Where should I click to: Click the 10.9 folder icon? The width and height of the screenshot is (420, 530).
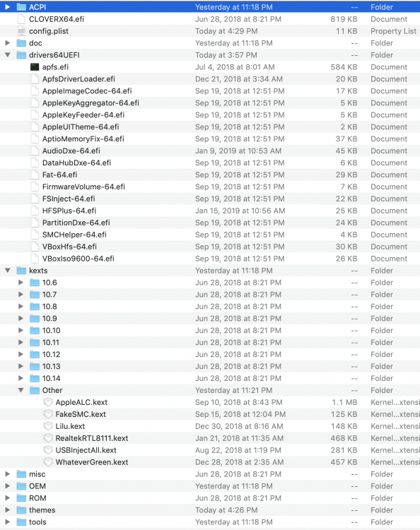pyautogui.click(x=35, y=319)
